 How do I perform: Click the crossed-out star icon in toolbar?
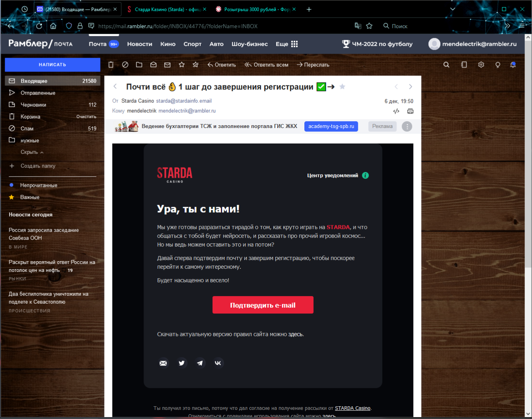click(x=195, y=65)
